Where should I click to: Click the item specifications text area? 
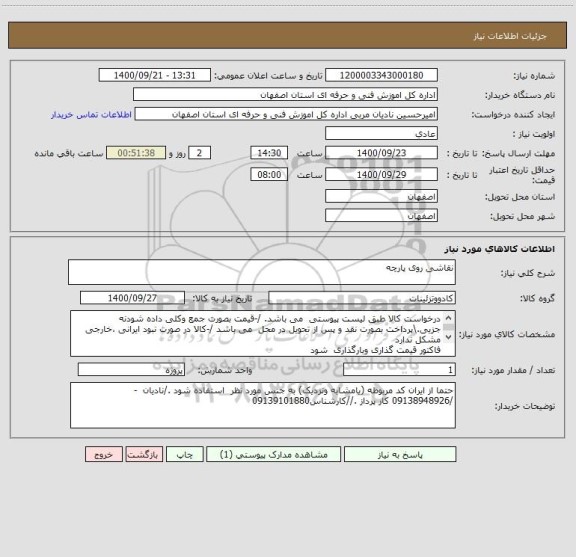pyautogui.click(x=263, y=334)
